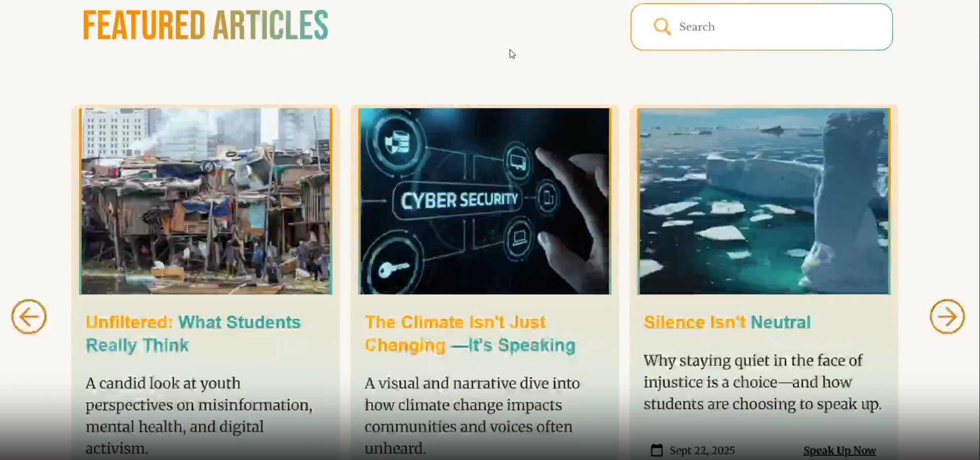Click the Sept 22, 2025 date text

pos(702,450)
